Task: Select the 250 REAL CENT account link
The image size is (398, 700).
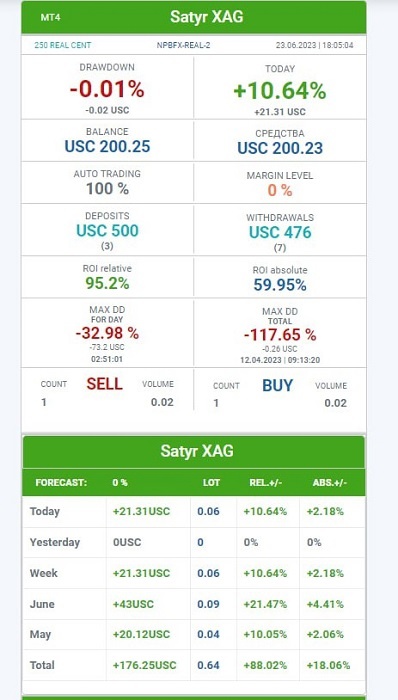Action: click(x=62, y=45)
